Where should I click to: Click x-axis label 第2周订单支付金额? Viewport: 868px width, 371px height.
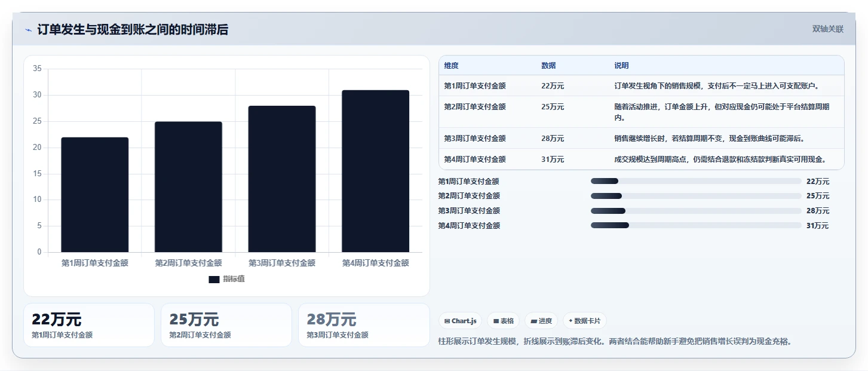[188, 263]
